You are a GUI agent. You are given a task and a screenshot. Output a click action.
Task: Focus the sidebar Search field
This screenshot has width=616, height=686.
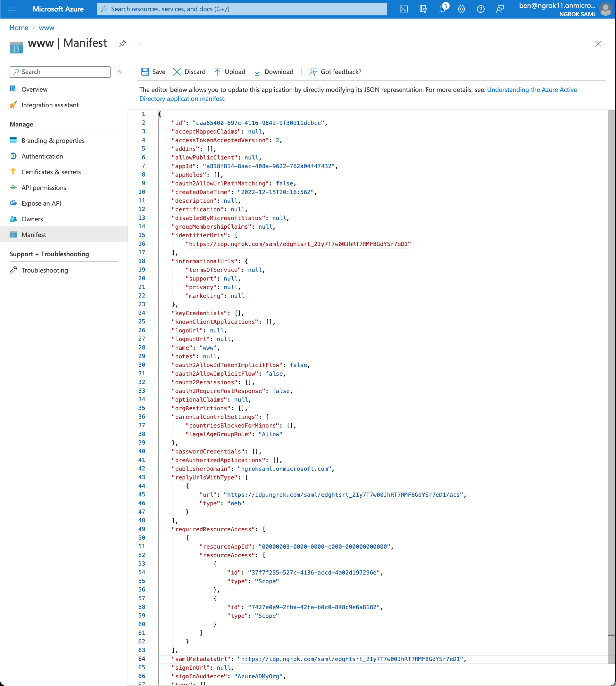point(60,72)
